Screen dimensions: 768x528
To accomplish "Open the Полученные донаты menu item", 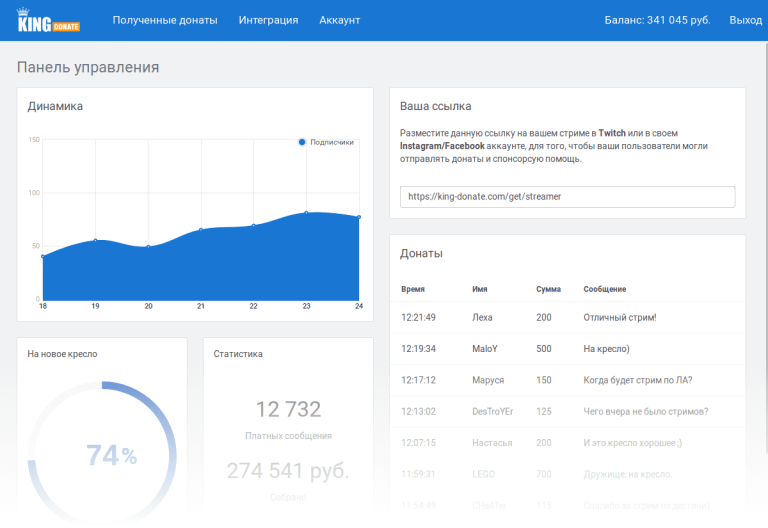I will (165, 20).
